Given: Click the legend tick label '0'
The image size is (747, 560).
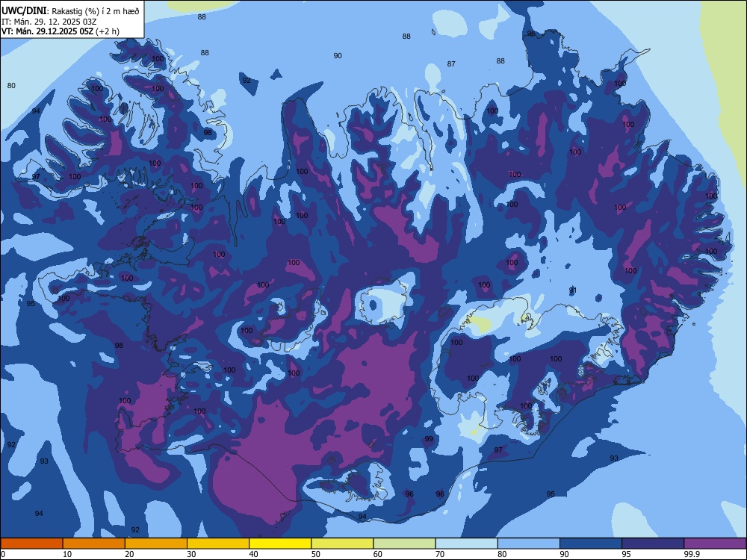Looking at the screenshot, I should point(3,554).
